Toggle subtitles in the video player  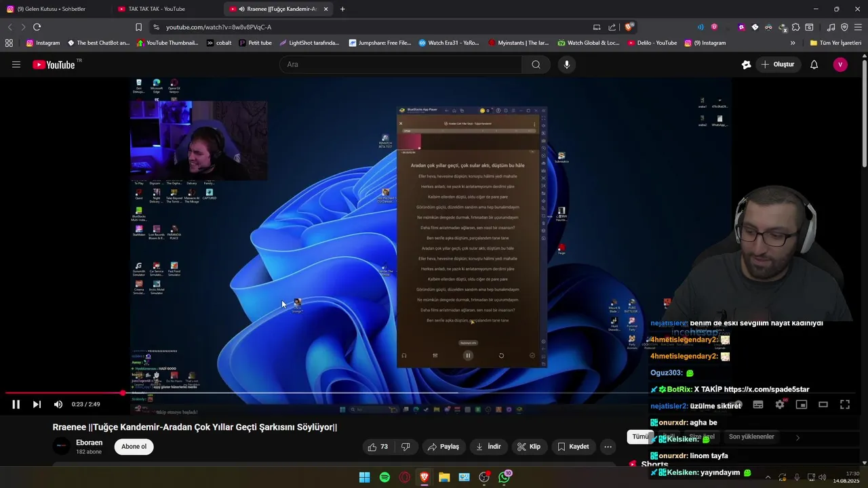click(x=758, y=405)
